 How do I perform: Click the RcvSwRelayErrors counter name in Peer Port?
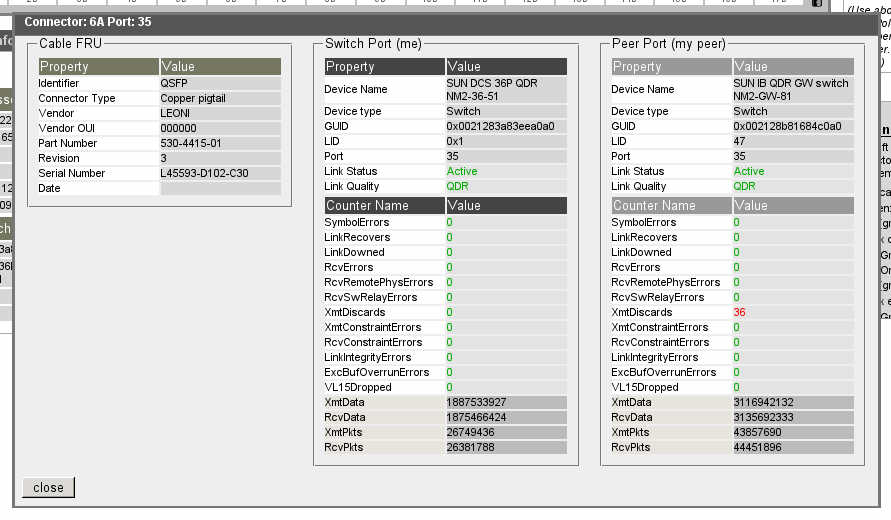(657, 297)
